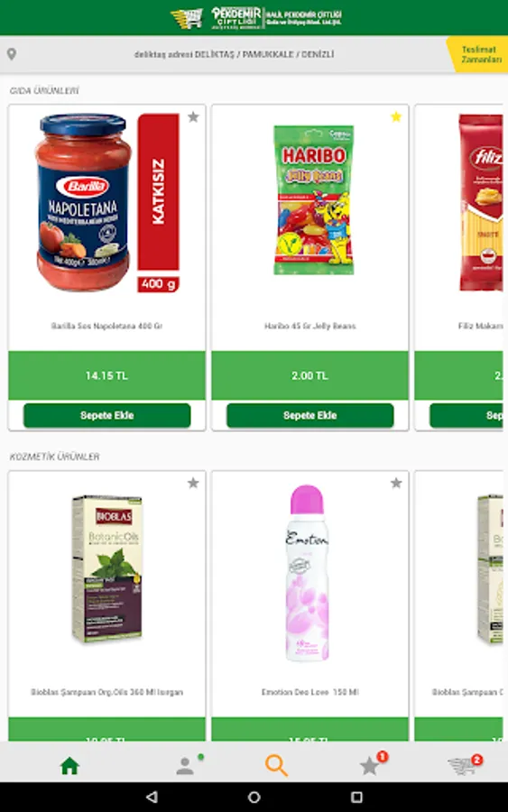Select the Deliktaş delivery address bar
The height and width of the screenshot is (812, 508).
234,54
